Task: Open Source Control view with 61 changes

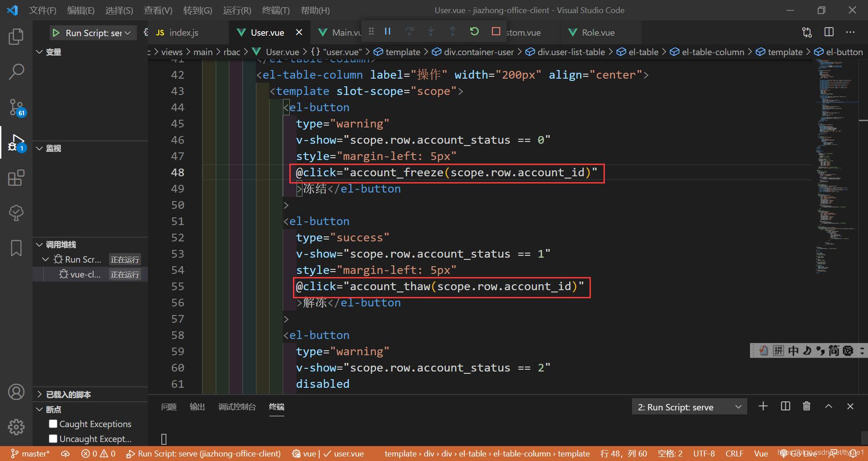Action: (16, 108)
